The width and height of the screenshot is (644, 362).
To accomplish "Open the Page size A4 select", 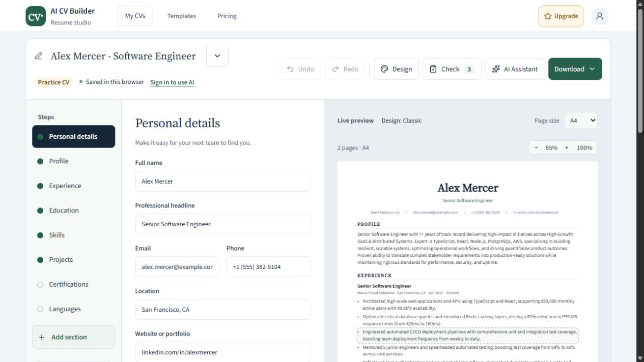I will [581, 120].
